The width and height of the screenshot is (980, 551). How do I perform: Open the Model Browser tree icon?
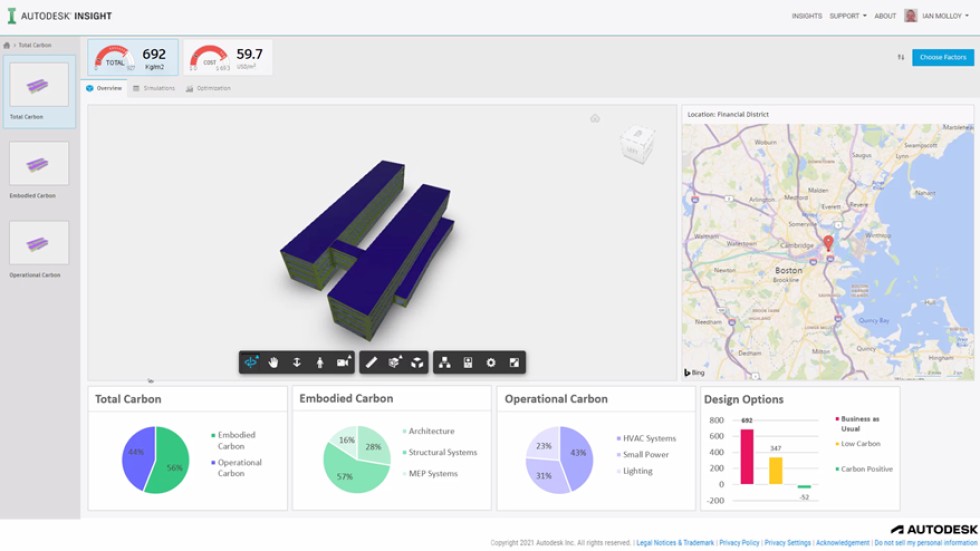(x=445, y=362)
